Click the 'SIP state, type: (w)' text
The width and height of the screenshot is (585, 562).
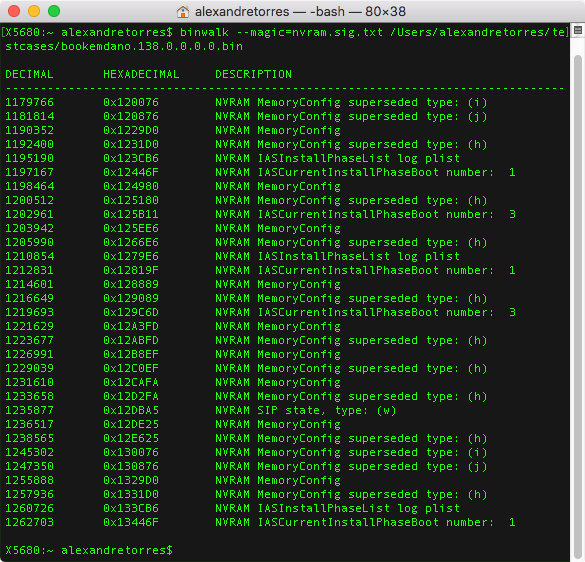tap(326, 410)
